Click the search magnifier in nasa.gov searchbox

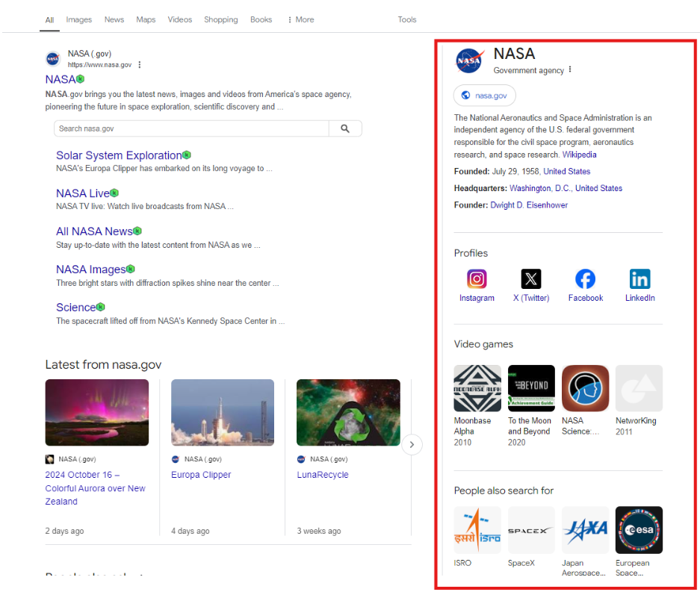pos(344,128)
